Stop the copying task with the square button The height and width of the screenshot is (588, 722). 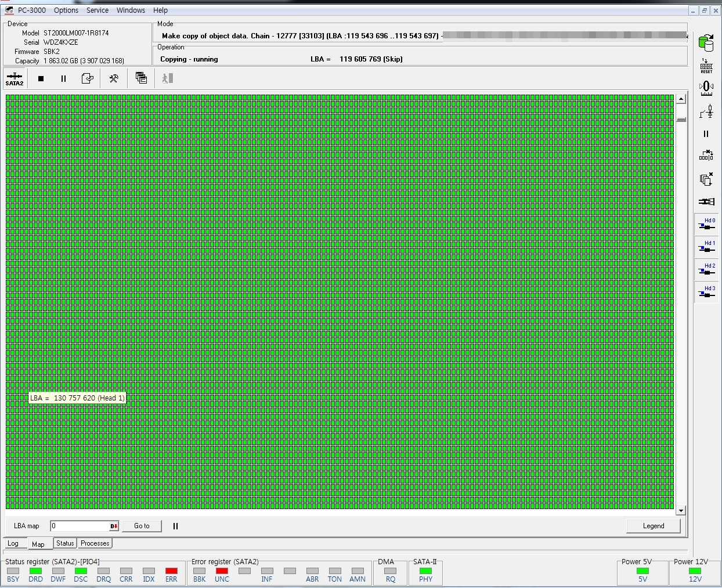click(x=41, y=78)
